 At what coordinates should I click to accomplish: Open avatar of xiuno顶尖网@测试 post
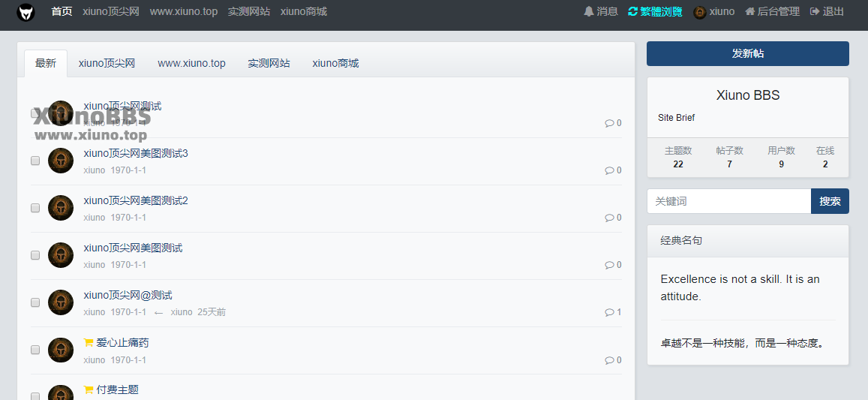click(x=61, y=302)
